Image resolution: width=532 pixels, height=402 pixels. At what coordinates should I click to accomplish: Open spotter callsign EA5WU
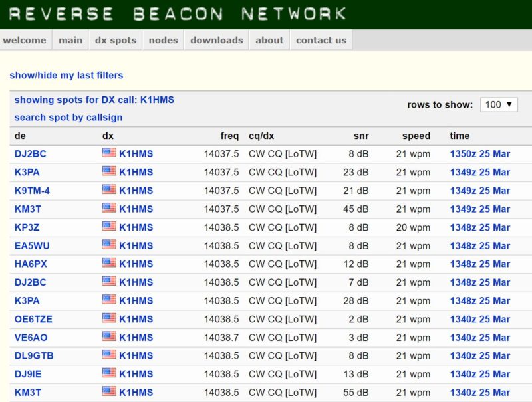[32, 246]
